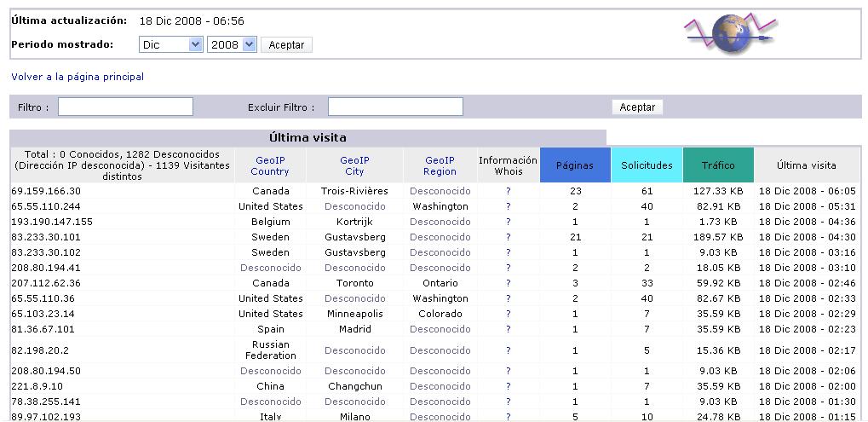
Task: Click traffic value 59.92 KB
Action: [x=718, y=283]
